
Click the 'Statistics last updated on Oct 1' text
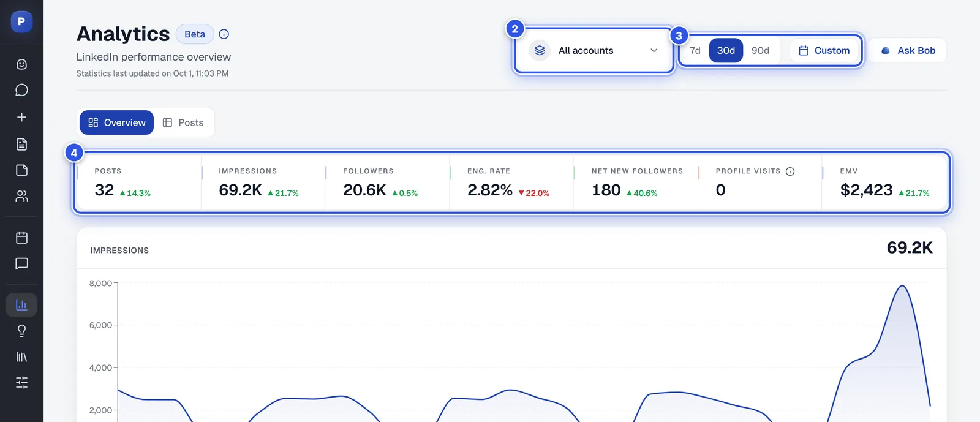click(x=153, y=73)
